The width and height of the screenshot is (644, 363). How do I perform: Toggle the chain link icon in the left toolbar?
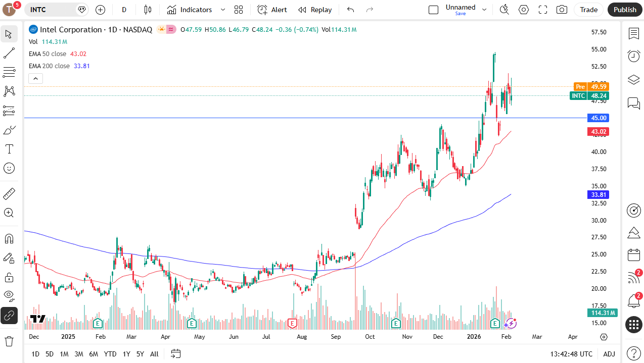(x=9, y=316)
